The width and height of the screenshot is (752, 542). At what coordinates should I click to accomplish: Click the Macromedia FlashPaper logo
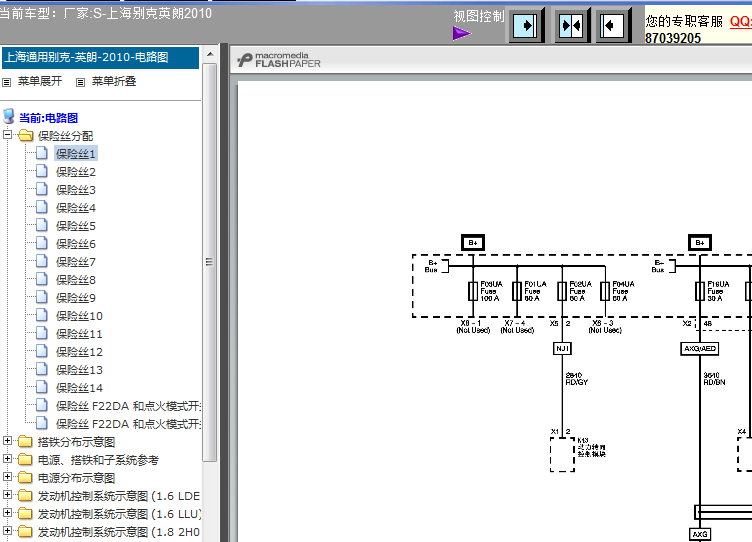point(279,60)
